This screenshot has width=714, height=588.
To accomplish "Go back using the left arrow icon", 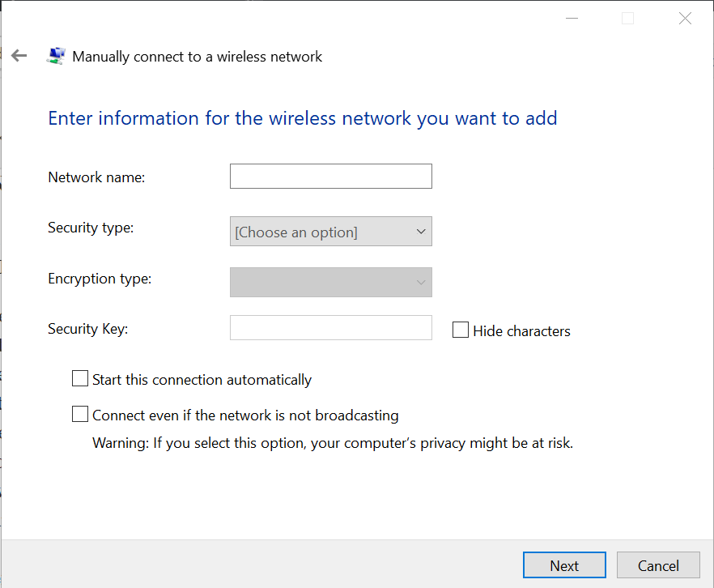I will [19, 56].
